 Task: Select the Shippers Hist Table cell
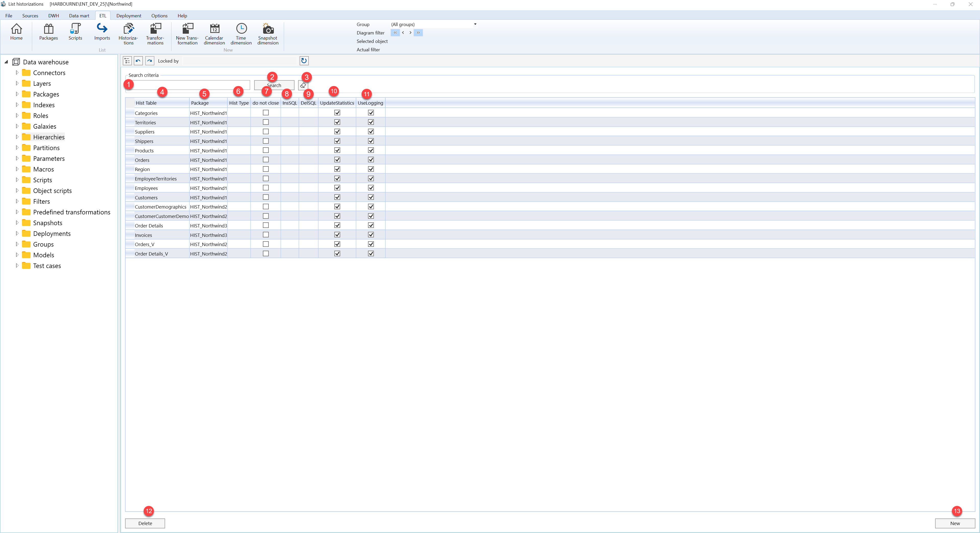[x=162, y=141]
